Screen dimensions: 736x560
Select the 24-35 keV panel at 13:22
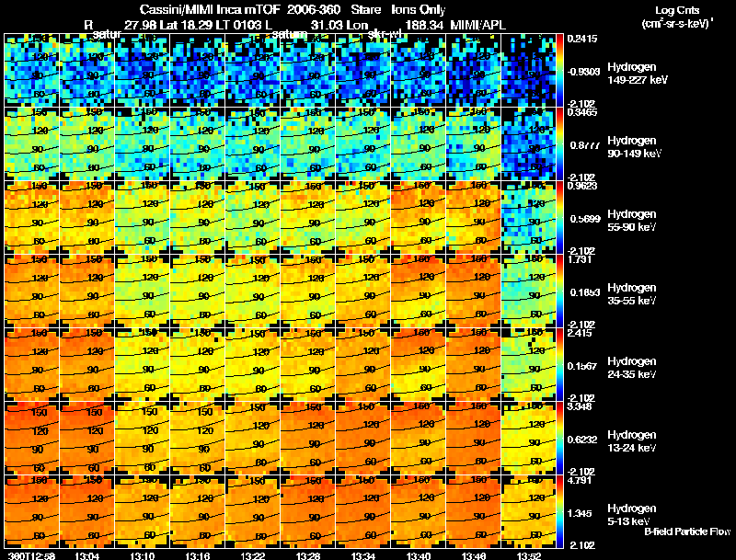point(252,365)
